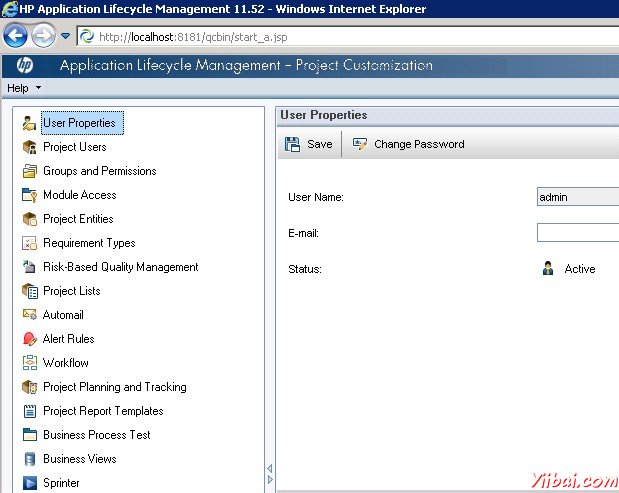Open Requirement Types customization page
The height and width of the screenshot is (493, 619).
coord(89,243)
